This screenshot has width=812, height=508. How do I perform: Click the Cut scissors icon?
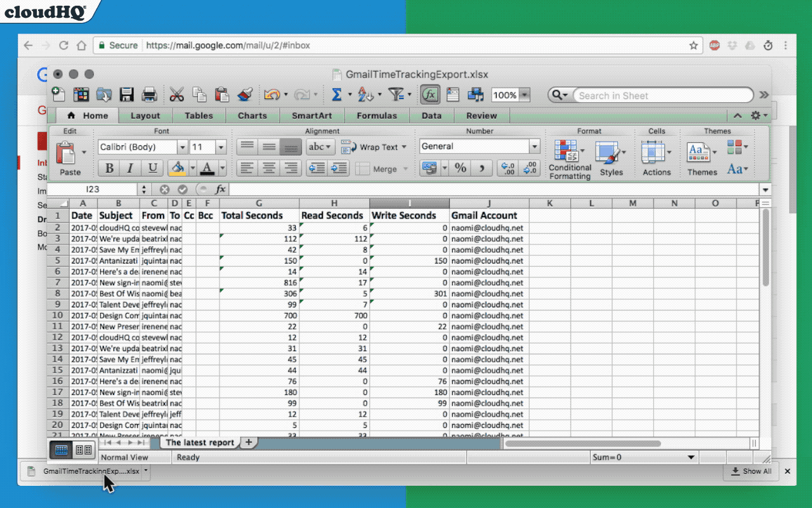(176, 95)
